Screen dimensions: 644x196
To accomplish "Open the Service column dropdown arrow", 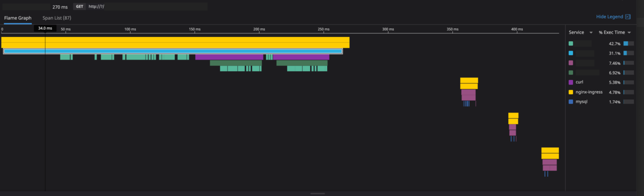I will 591,33.
